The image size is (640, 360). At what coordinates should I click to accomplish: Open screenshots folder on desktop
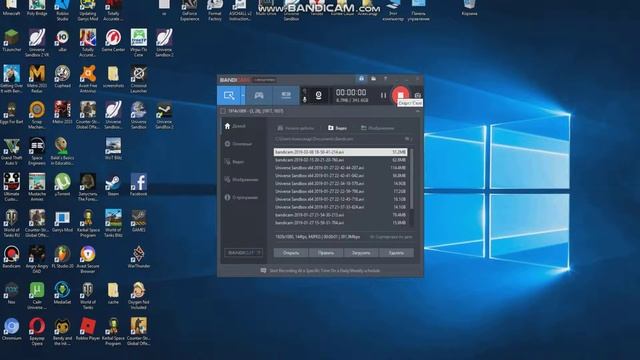pyautogui.click(x=113, y=77)
